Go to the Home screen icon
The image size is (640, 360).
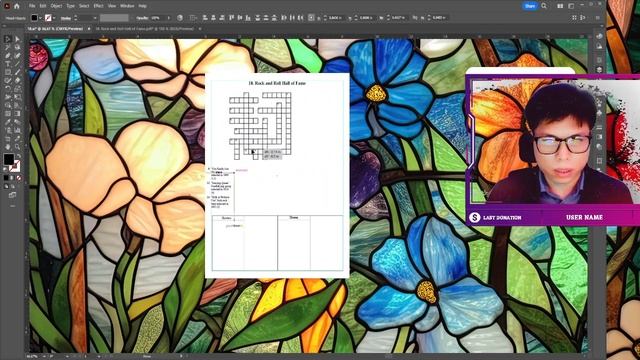(17, 6)
